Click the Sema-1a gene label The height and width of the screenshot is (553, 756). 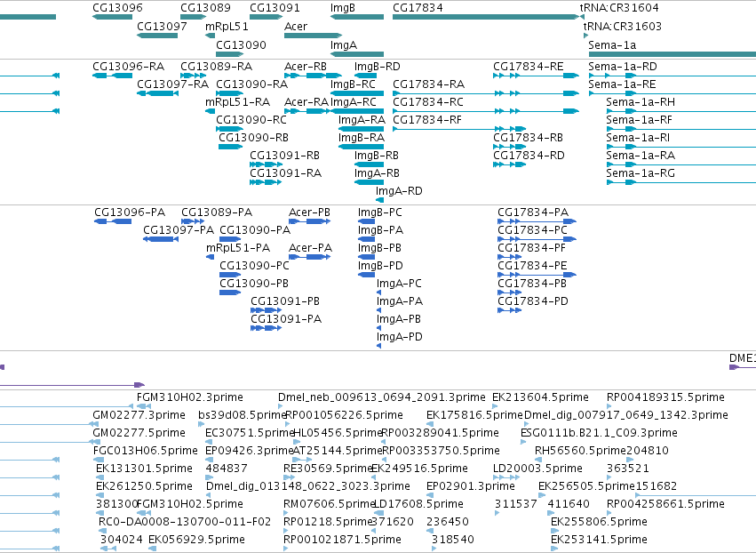(x=612, y=44)
